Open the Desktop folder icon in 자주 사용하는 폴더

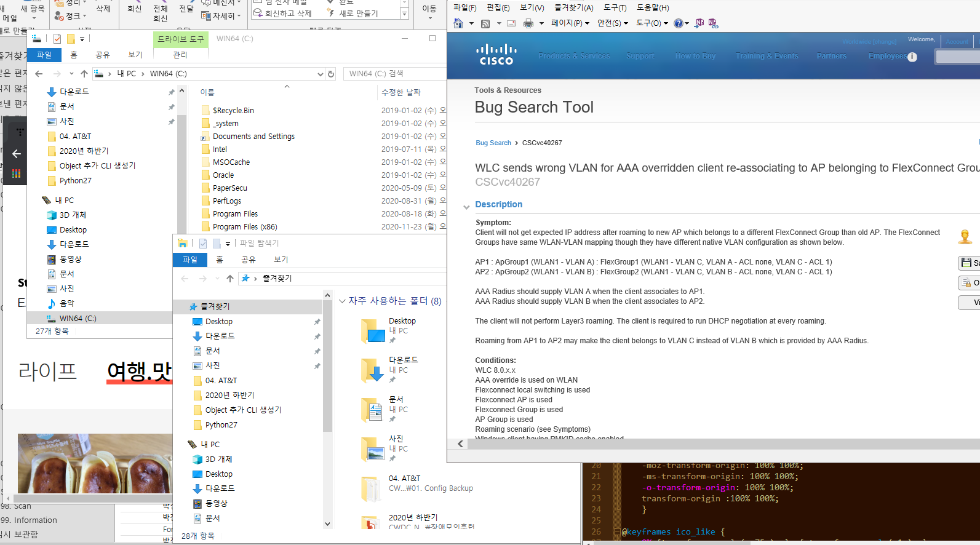[373, 331]
